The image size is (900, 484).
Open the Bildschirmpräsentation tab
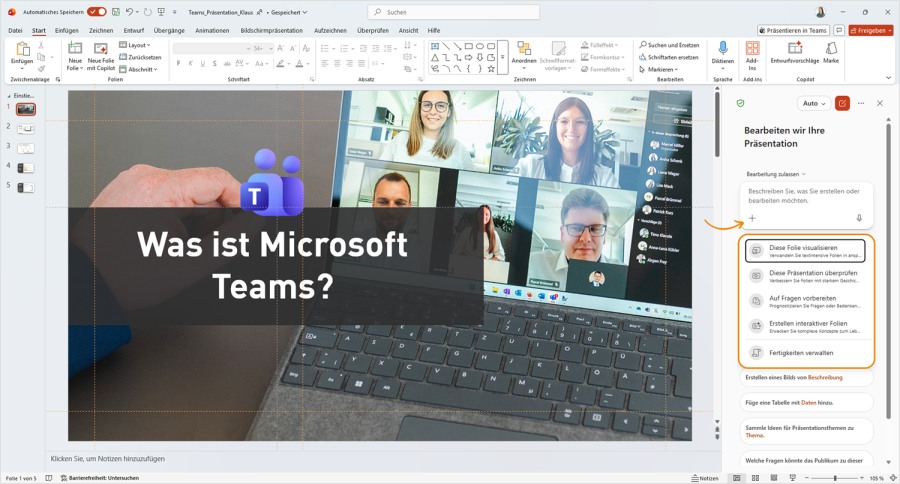click(271, 30)
